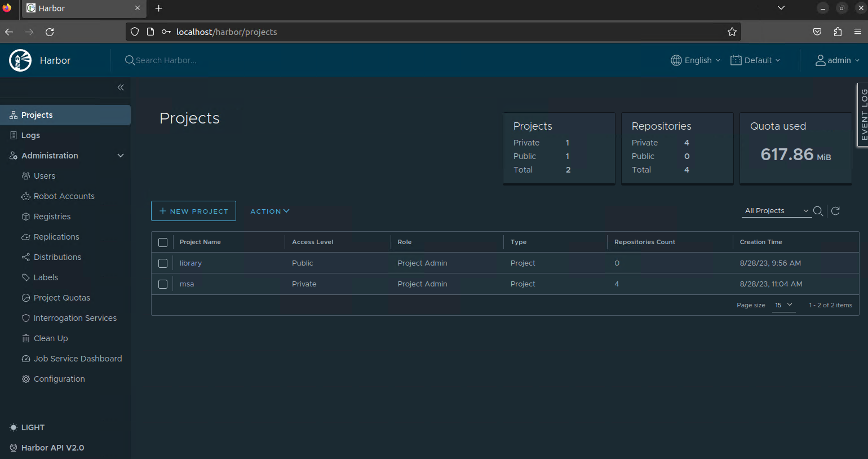This screenshot has height=459, width=868.
Task: Sort by the Repositories Count column header
Action: (x=645, y=242)
